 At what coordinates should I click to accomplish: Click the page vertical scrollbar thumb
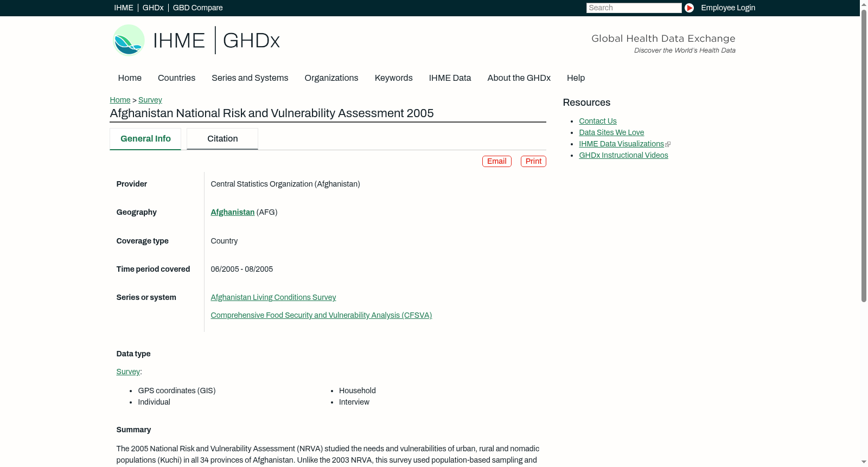(x=864, y=155)
